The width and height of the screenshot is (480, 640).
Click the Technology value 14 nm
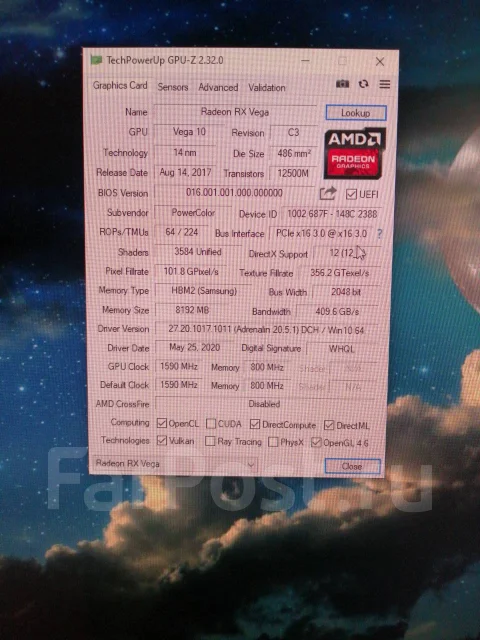click(185, 152)
